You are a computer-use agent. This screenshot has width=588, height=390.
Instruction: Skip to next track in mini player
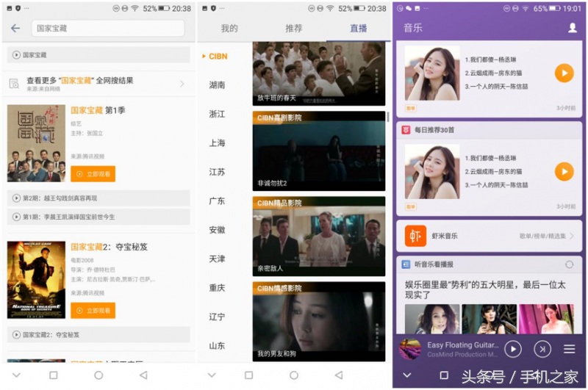[542, 350]
